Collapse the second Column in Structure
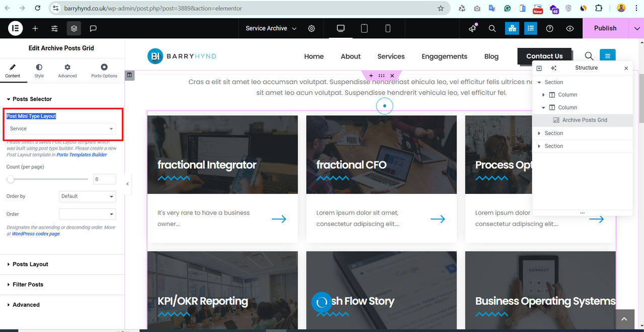Image resolution: width=644 pixels, height=332 pixels. (x=543, y=107)
